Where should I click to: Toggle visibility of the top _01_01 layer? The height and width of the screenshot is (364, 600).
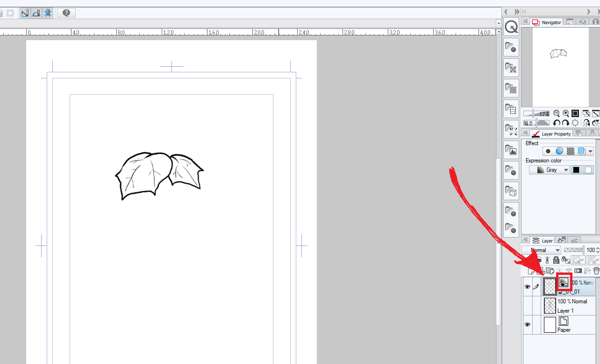(x=527, y=287)
